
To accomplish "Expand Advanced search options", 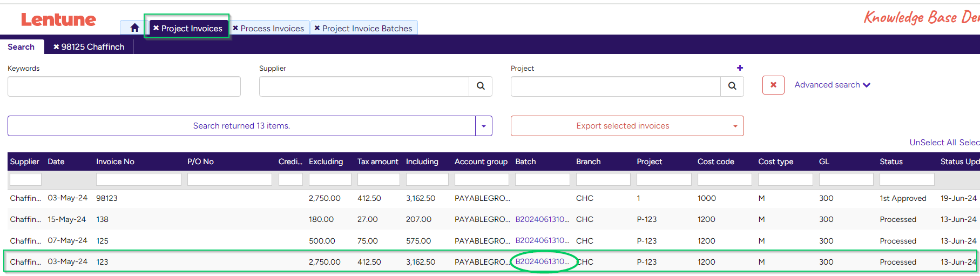I will click(832, 85).
